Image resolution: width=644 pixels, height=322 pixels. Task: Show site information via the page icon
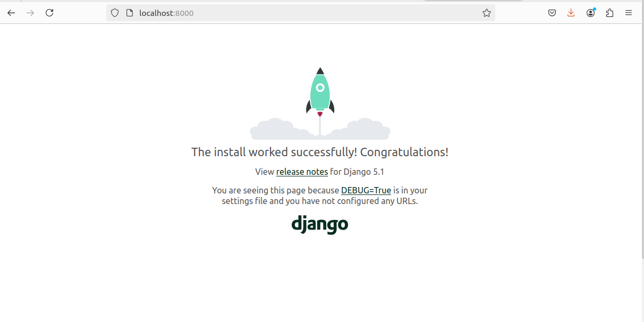129,13
